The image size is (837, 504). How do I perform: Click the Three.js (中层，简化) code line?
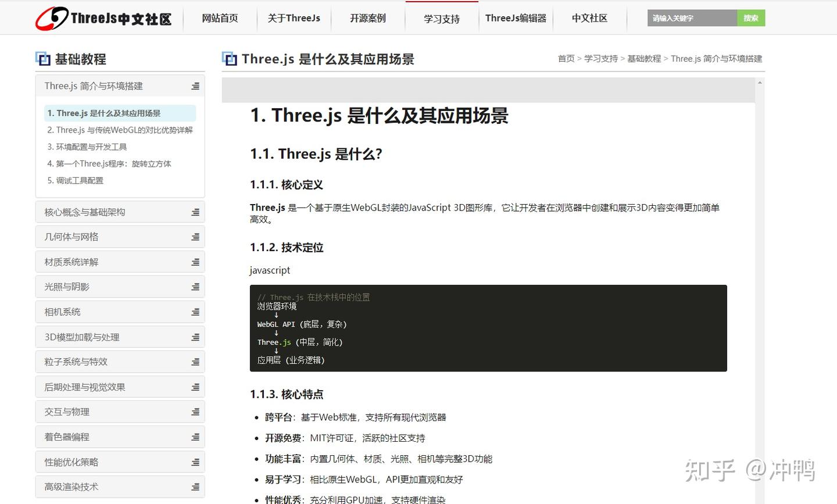tap(300, 342)
